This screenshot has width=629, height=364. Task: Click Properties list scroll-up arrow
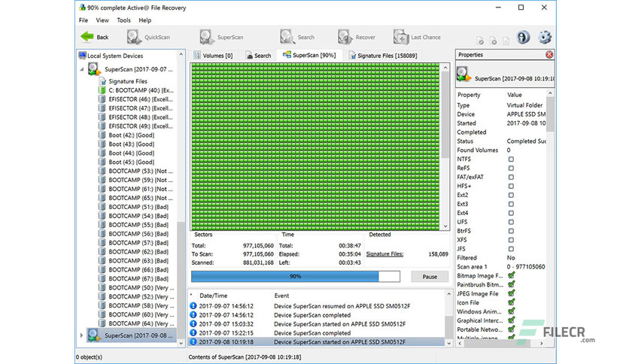(x=550, y=93)
